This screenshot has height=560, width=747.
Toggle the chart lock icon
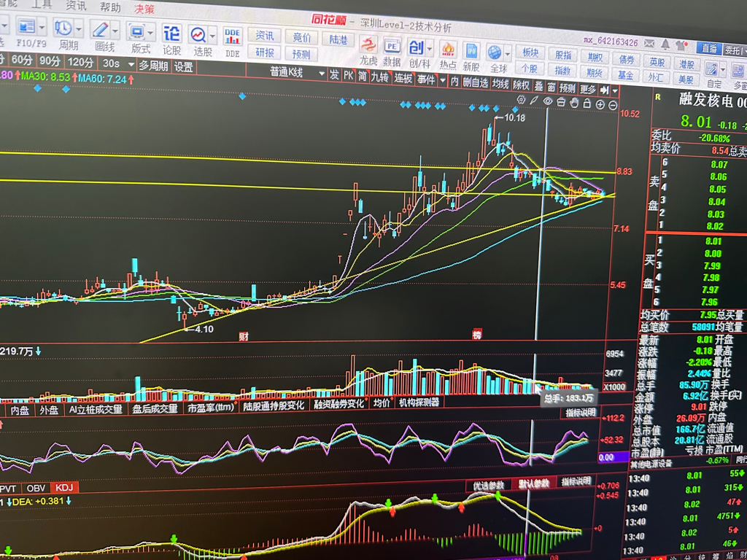pyautogui.click(x=587, y=104)
